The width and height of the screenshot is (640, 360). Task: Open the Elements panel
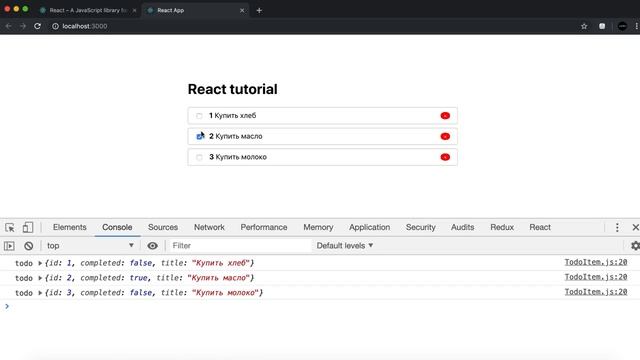click(x=70, y=227)
